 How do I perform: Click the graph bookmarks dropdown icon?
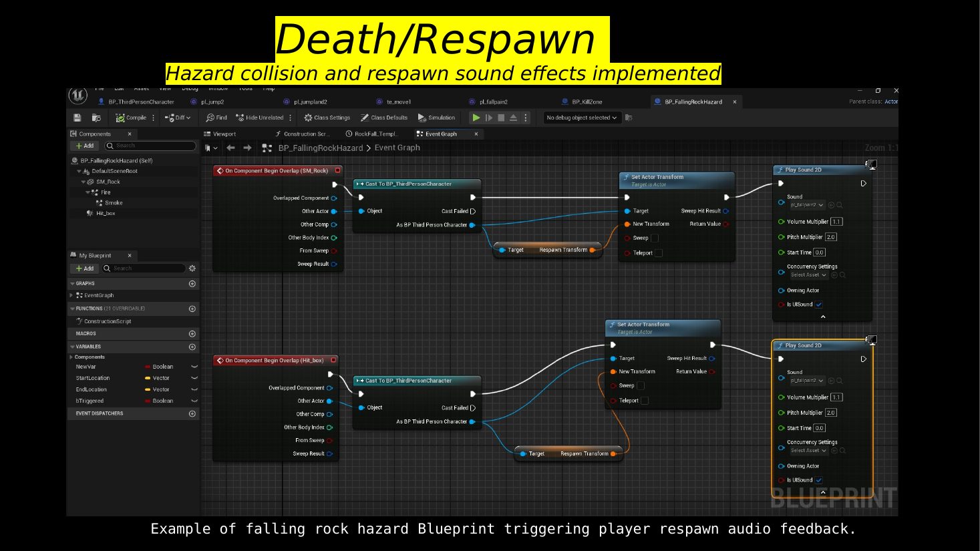pos(211,148)
